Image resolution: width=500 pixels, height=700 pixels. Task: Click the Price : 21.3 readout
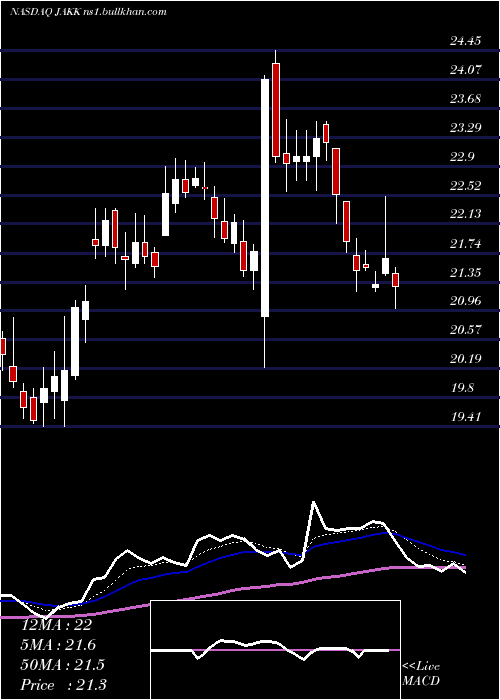click(x=63, y=685)
